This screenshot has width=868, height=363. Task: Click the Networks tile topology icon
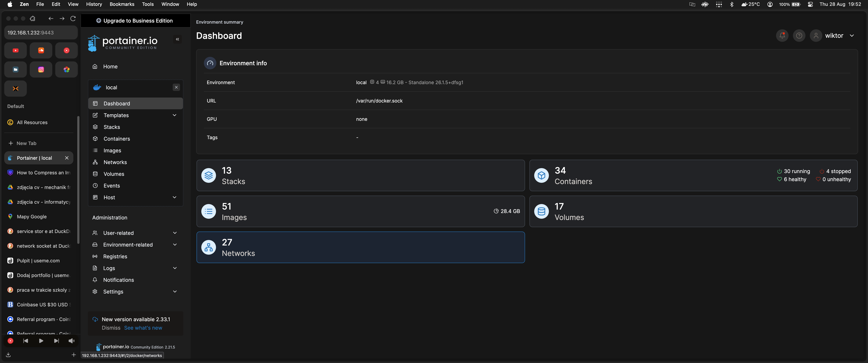click(209, 247)
